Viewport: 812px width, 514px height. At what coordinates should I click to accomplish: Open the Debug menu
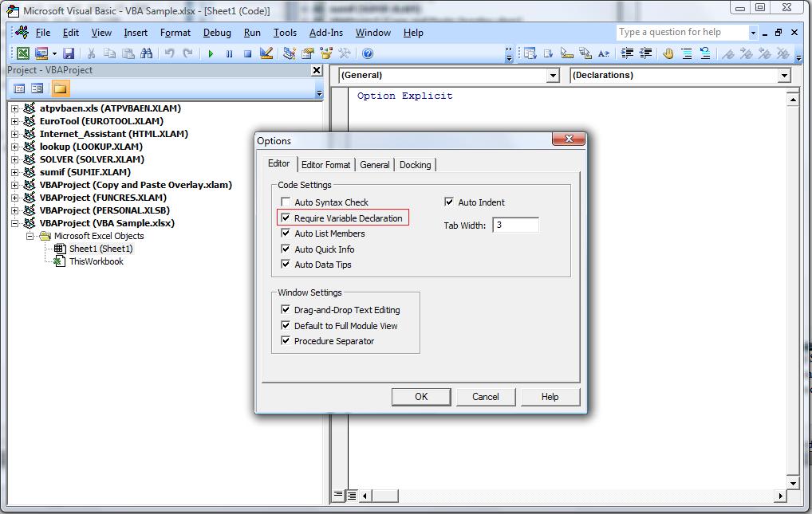point(217,33)
